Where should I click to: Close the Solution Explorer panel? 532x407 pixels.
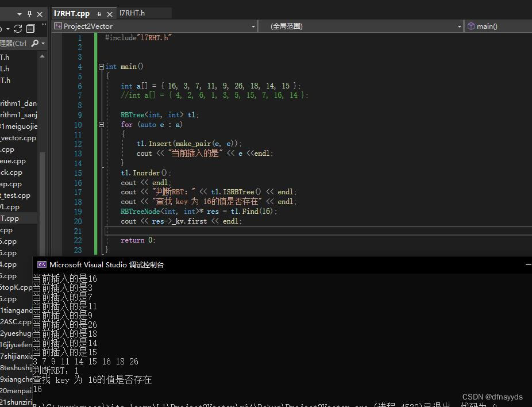point(40,14)
